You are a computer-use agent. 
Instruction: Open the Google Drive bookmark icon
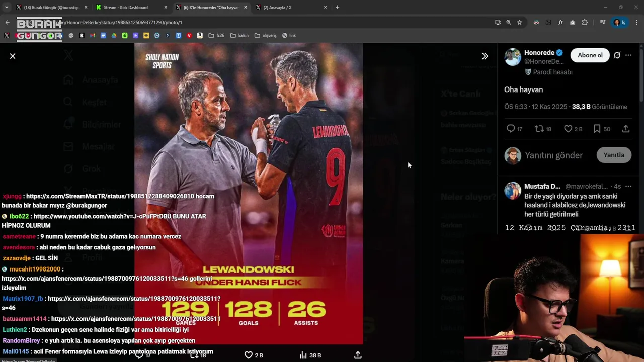coord(114,35)
